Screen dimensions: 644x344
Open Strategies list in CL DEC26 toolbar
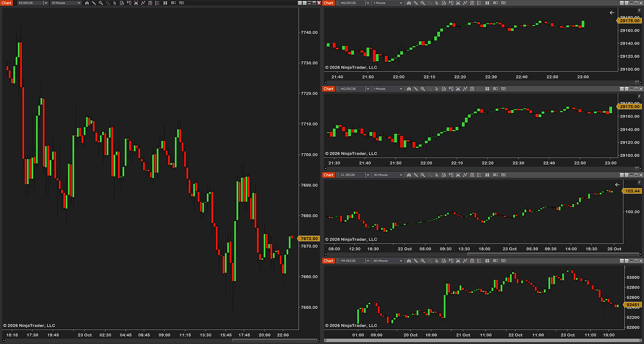[x=472, y=175]
